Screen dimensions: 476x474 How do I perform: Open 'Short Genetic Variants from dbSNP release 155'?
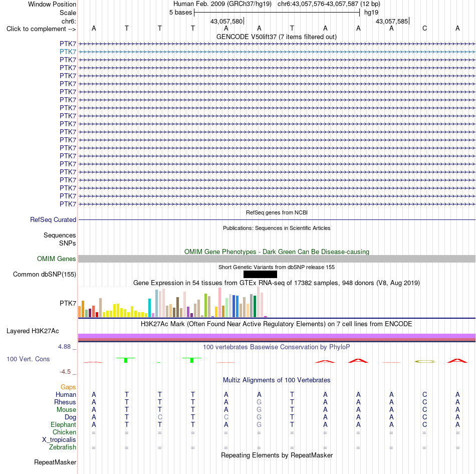tap(277, 268)
